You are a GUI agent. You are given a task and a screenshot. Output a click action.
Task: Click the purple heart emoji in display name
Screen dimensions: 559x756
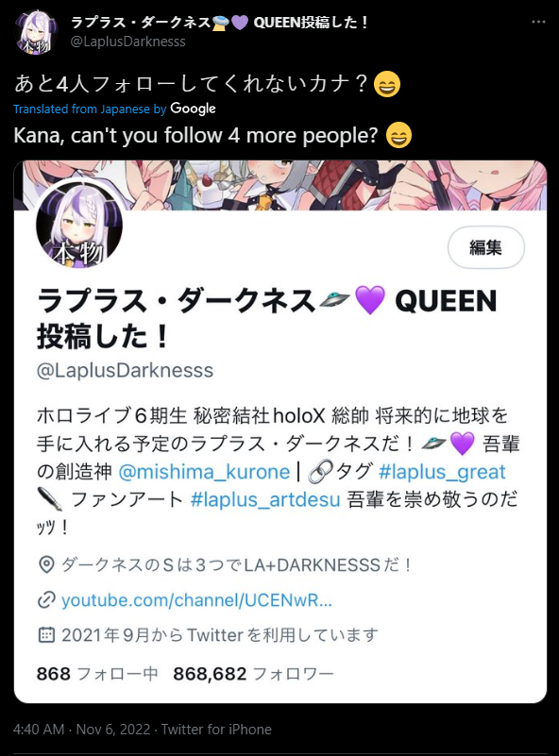240,22
